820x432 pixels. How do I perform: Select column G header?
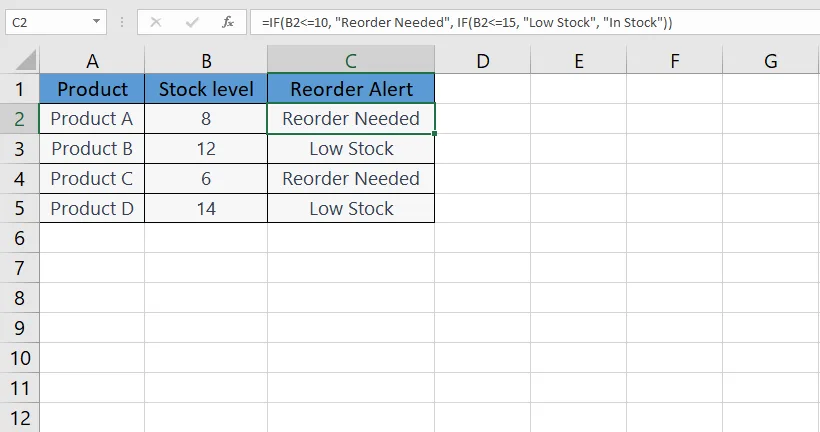pos(771,61)
